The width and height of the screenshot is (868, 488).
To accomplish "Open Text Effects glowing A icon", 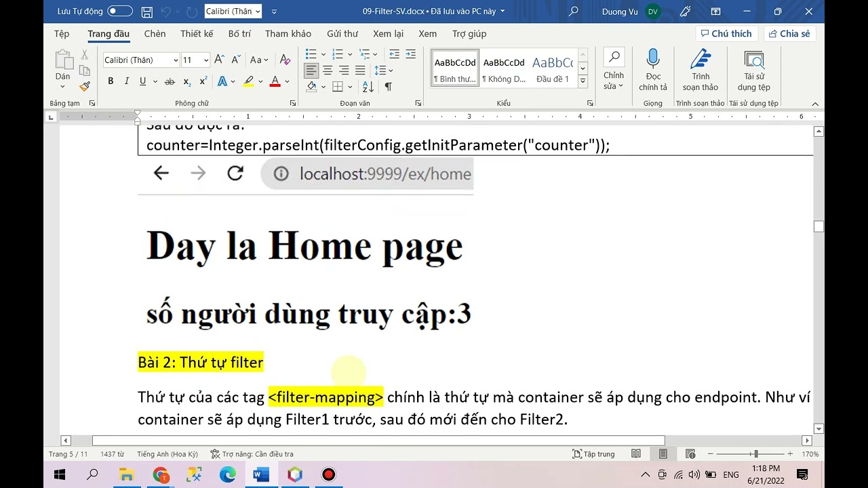I will click(222, 81).
